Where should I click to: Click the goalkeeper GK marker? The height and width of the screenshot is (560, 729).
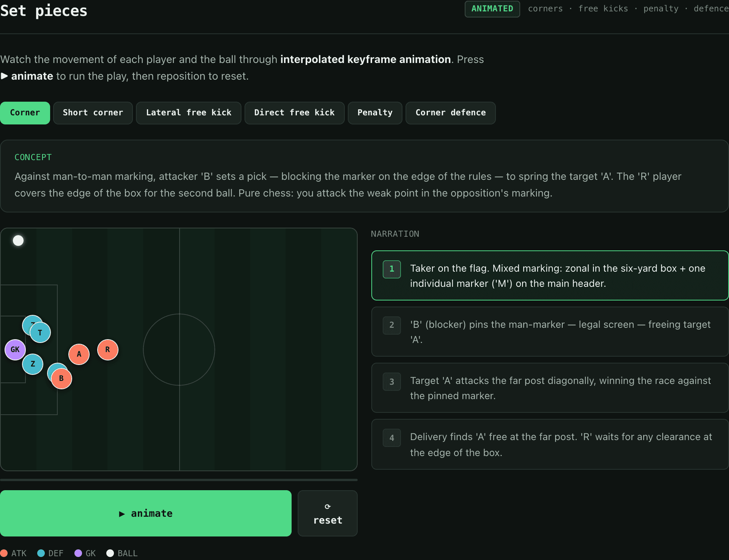click(x=15, y=349)
